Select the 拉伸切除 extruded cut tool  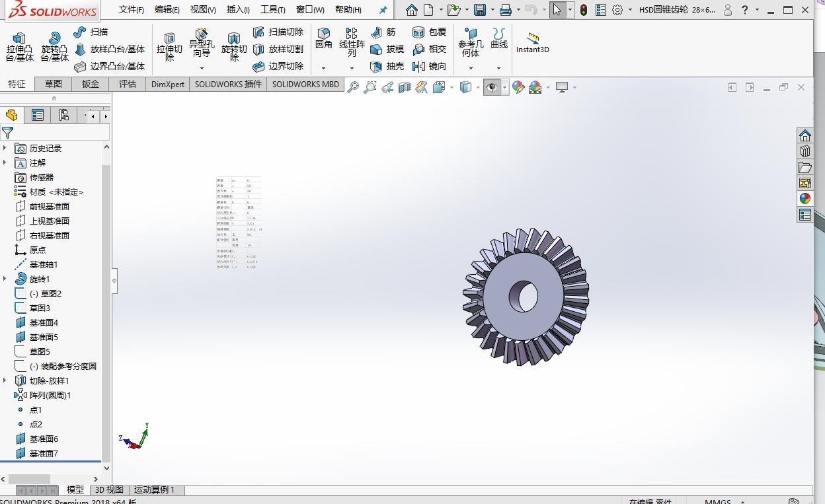coord(169,47)
